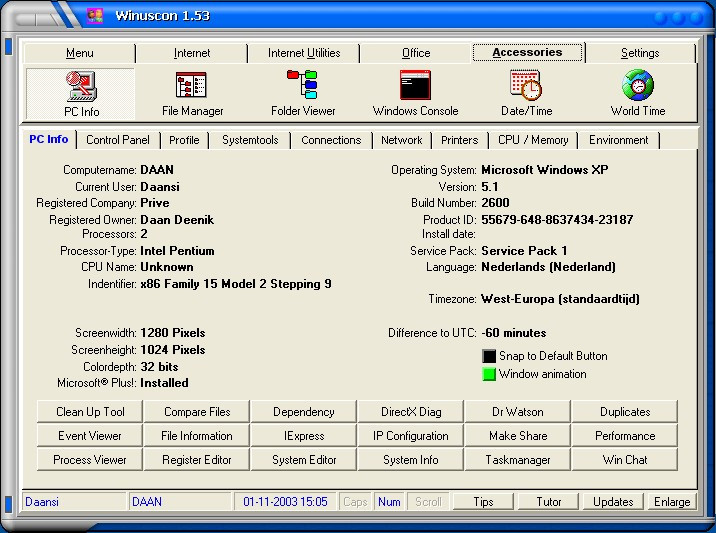This screenshot has width=716, height=533.
Task: Click the Winuscon title bar app icon
Action: [x=95, y=16]
